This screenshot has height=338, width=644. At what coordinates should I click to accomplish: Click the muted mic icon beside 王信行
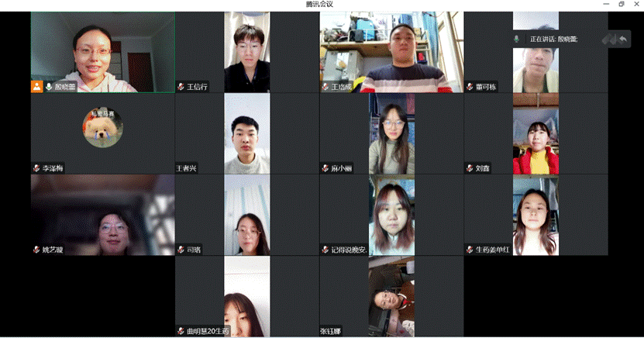pos(181,87)
